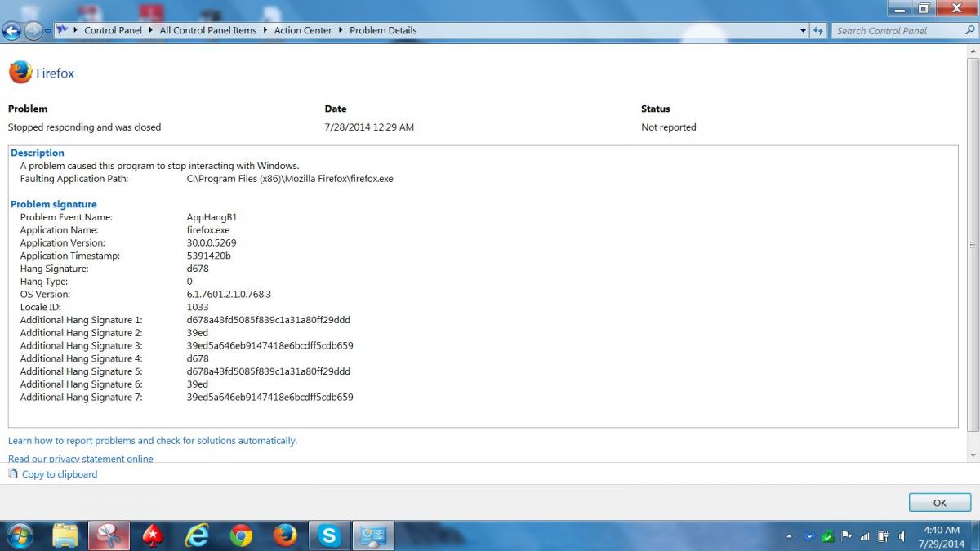Open Skype from taskbar
Image resolution: width=980 pixels, height=551 pixels.
(329, 535)
